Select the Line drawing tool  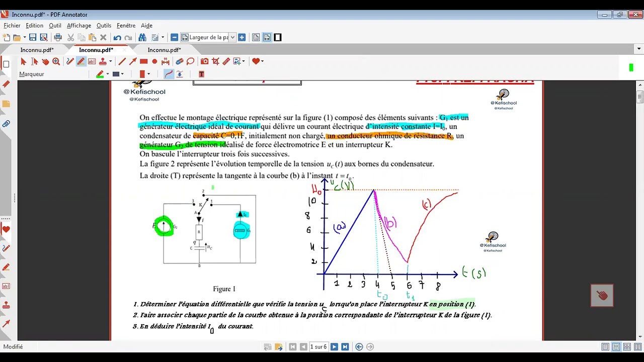(122, 61)
